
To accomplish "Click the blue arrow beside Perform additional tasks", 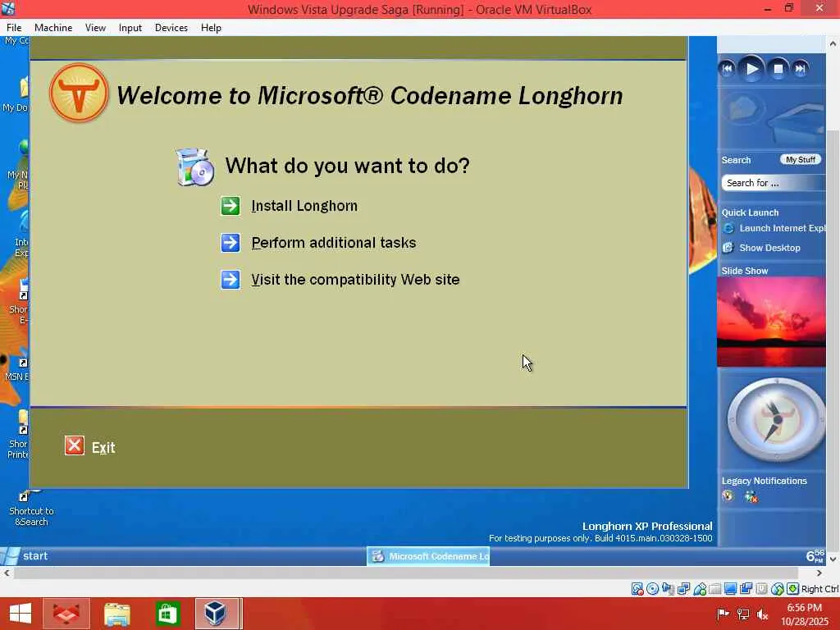I will (x=231, y=243).
